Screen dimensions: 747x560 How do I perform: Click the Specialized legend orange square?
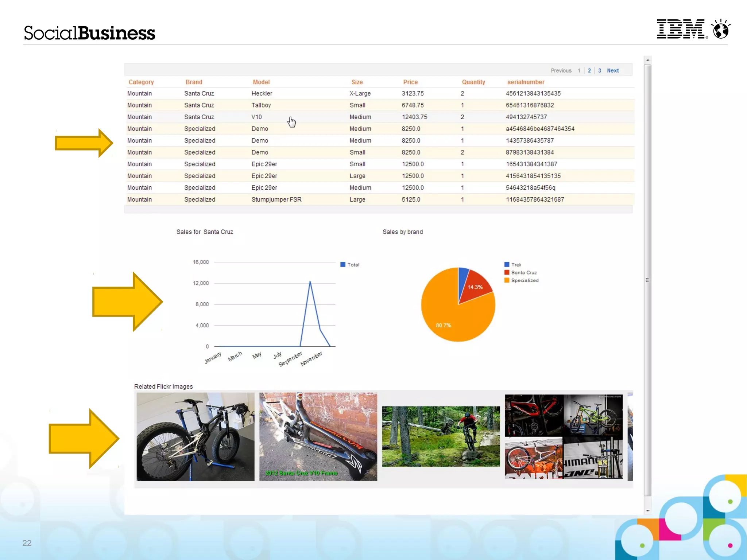pos(507,280)
